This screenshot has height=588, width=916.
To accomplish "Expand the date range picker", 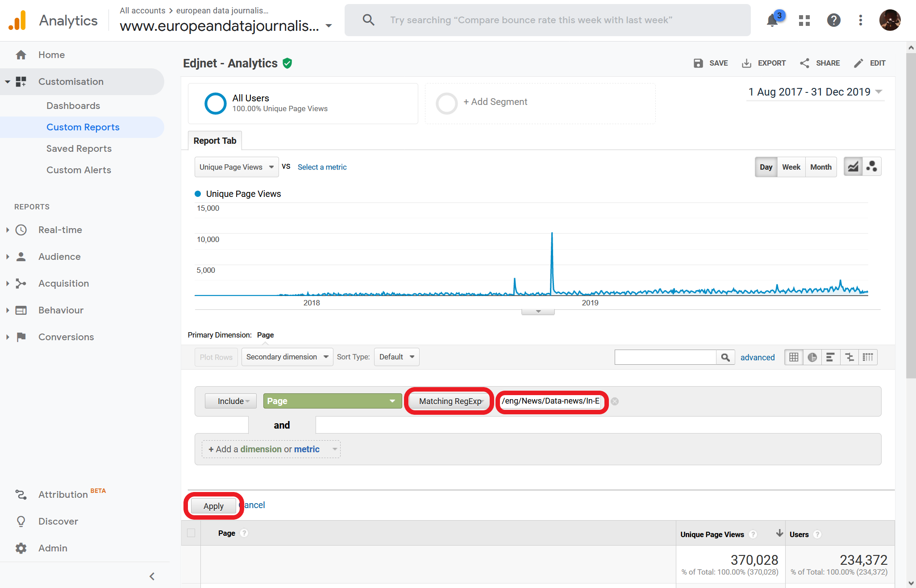I will (815, 92).
